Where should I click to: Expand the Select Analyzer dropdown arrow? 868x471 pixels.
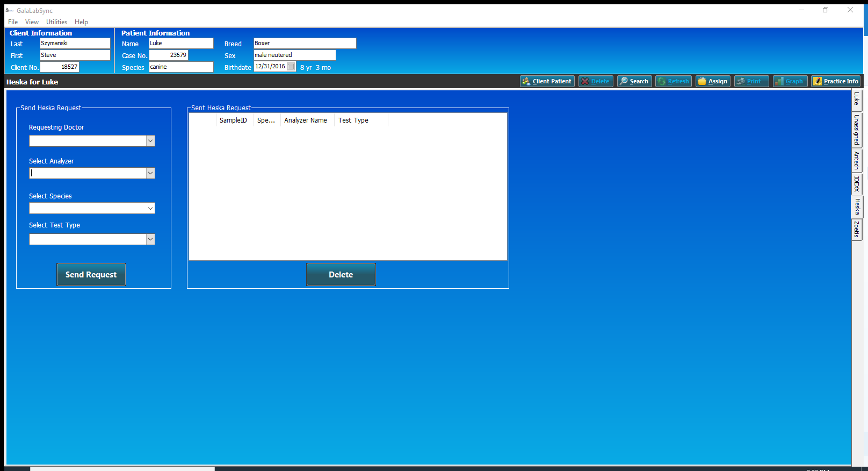[x=150, y=173]
